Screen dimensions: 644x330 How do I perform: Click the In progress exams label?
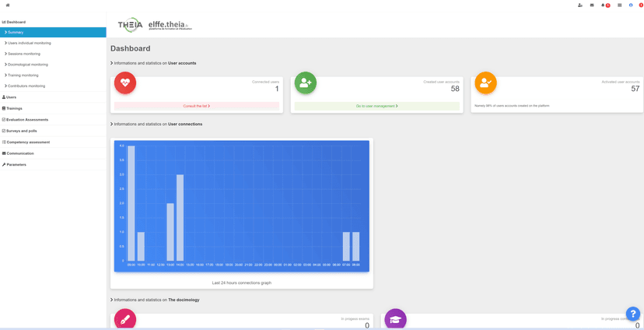point(355,318)
